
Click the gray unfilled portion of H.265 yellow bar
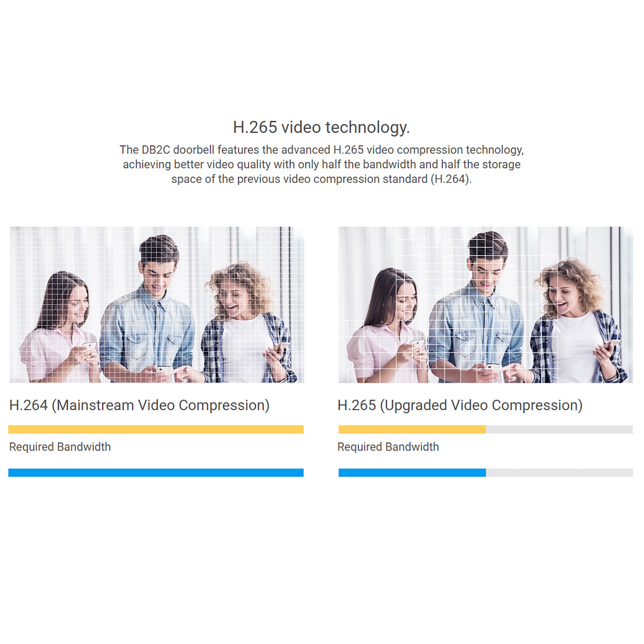[559, 429]
